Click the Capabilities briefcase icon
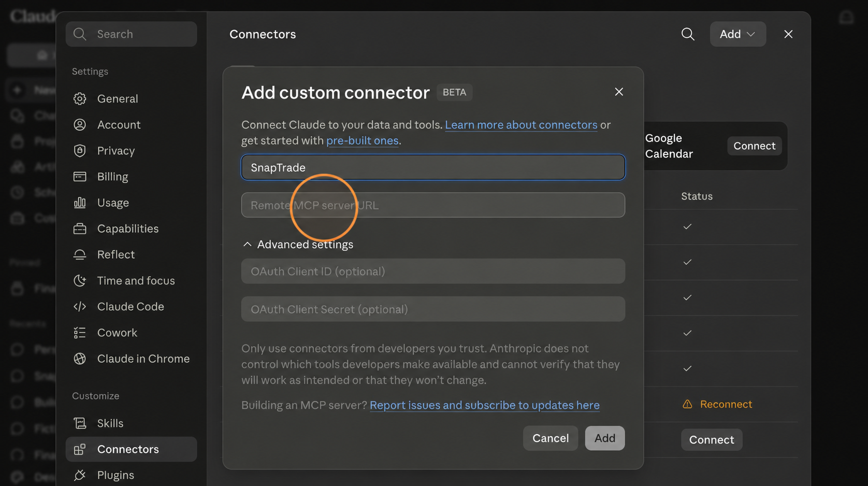 pos(80,228)
